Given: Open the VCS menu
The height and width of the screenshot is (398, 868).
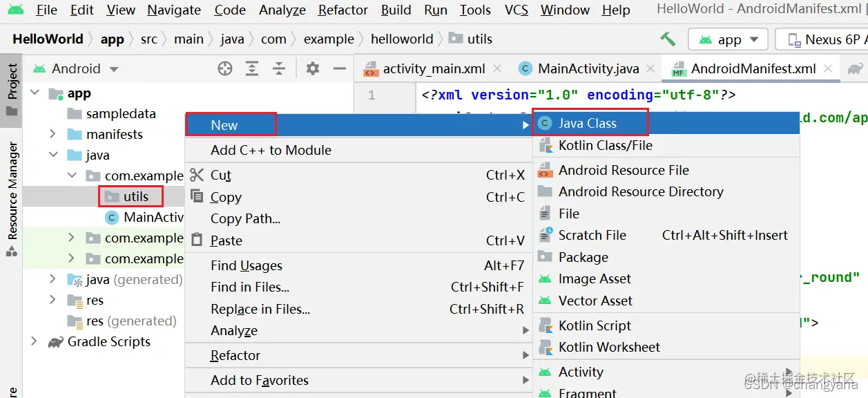Looking at the screenshot, I should [517, 10].
